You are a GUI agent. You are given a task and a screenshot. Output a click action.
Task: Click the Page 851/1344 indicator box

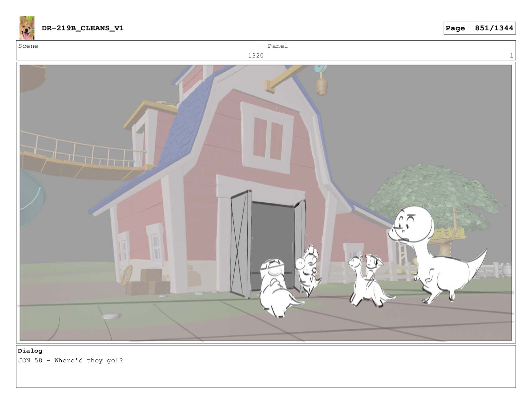pyautogui.click(x=479, y=28)
